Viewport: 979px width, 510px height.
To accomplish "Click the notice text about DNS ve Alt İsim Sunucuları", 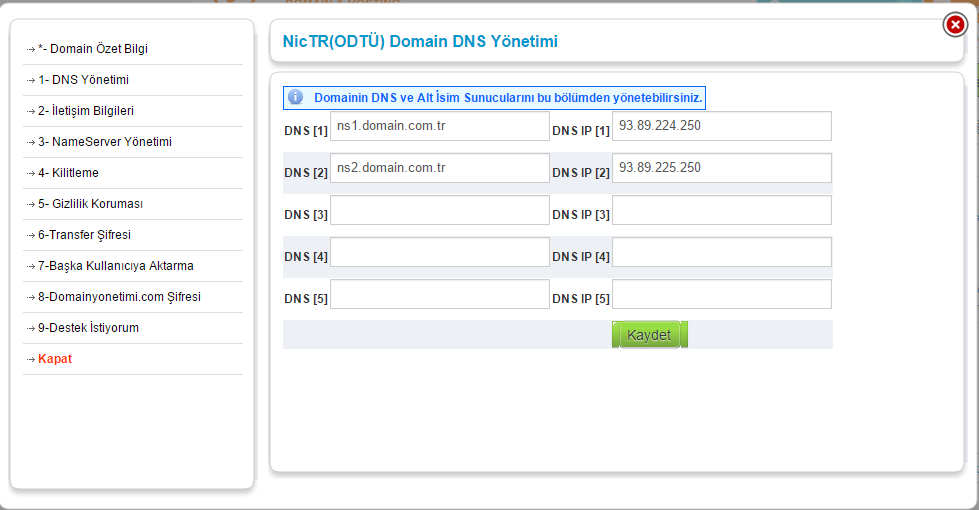I will coord(508,98).
